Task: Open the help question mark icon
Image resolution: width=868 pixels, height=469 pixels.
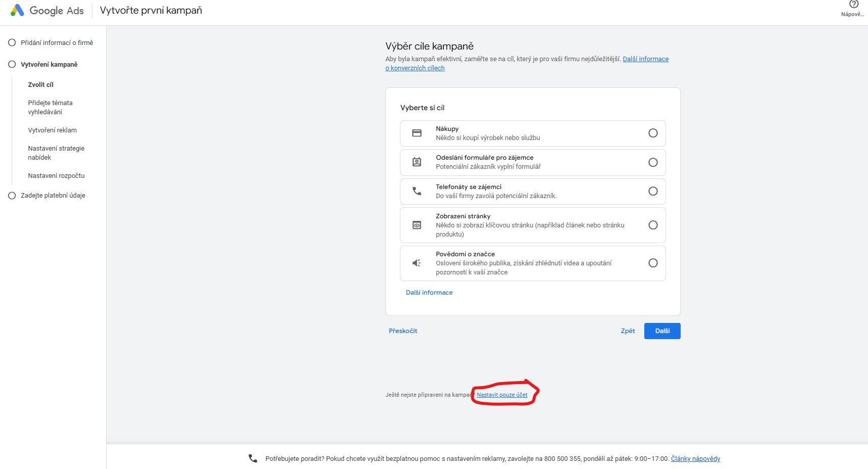Action: click(x=854, y=5)
